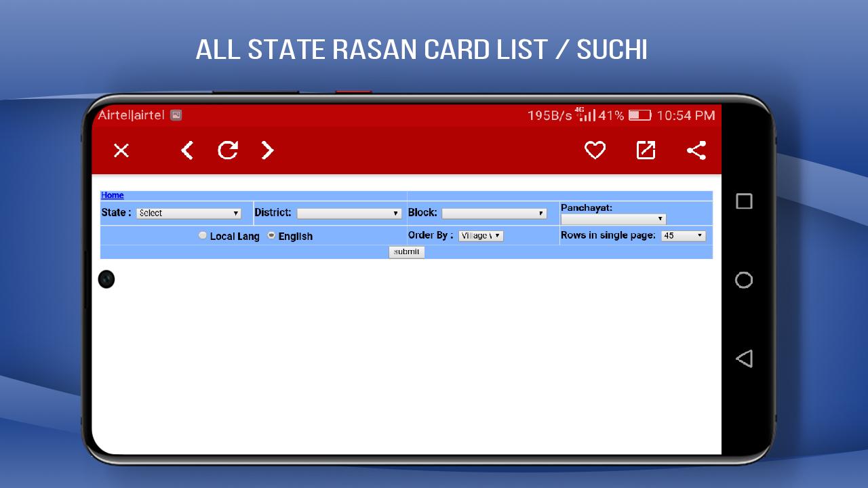The height and width of the screenshot is (488, 868).
Task: Open the Panchayat dropdown
Action: pyautogui.click(x=613, y=219)
